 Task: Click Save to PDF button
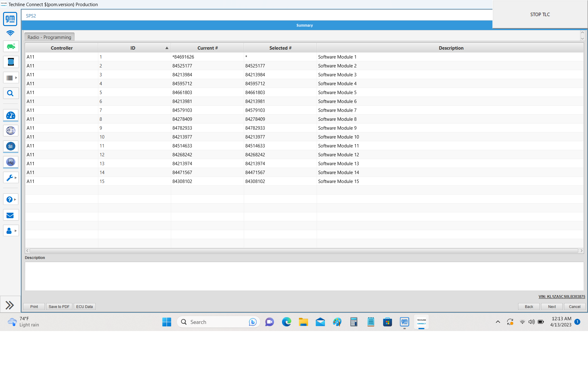pyautogui.click(x=59, y=307)
